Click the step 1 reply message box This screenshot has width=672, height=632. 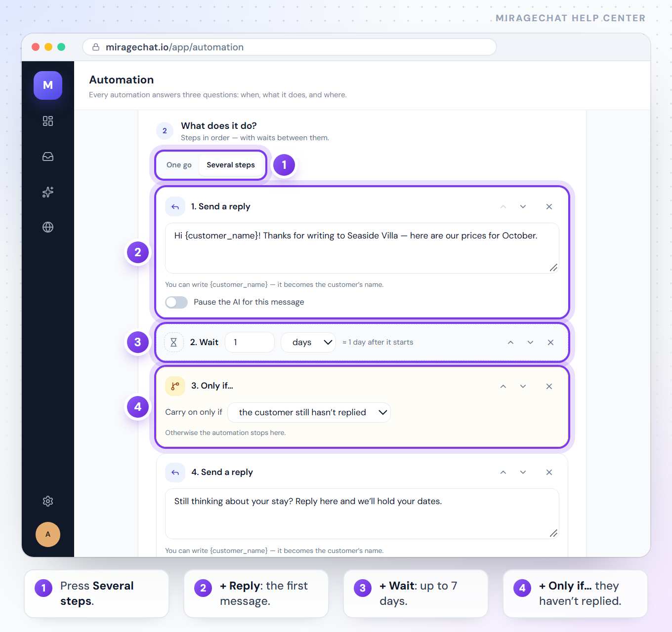pyautogui.click(x=362, y=248)
